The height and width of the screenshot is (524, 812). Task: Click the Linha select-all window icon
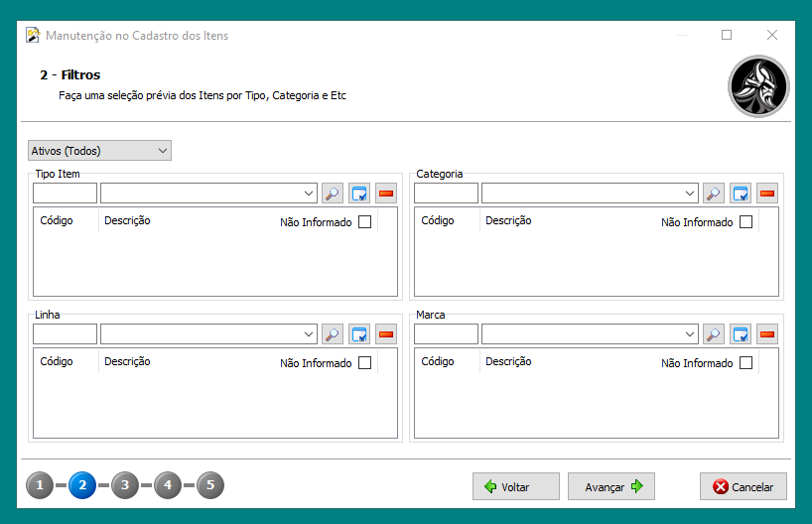(359, 334)
